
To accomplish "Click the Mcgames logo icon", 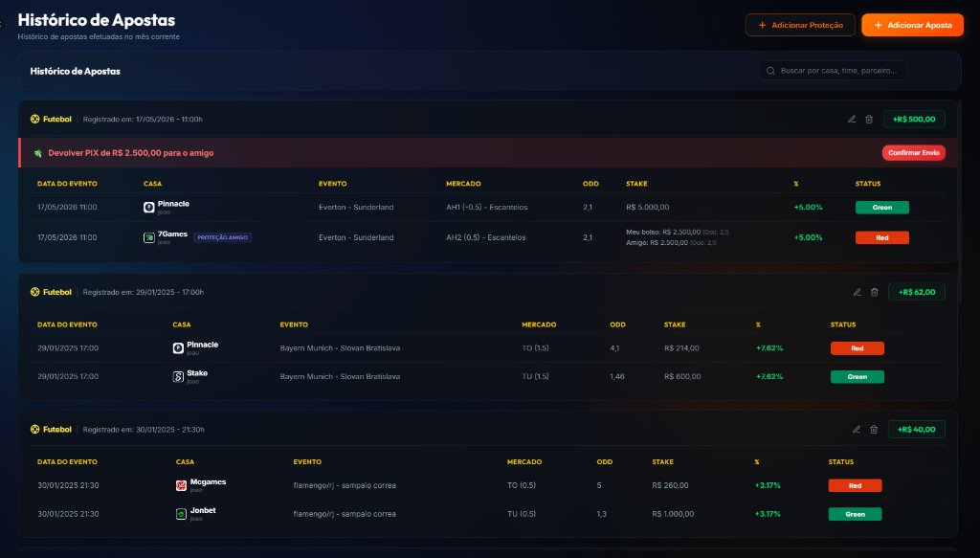I will point(181,485).
